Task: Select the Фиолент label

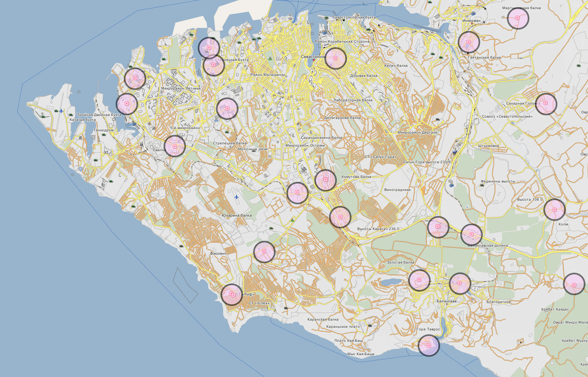Action: coord(218,253)
